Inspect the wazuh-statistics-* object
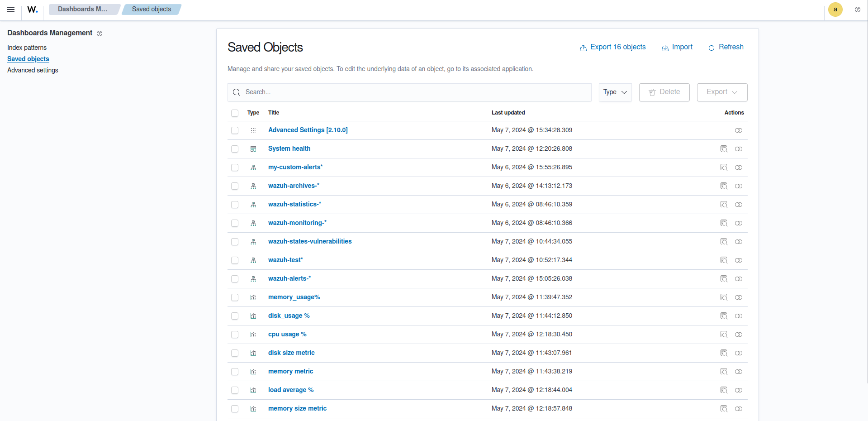 pyautogui.click(x=724, y=205)
